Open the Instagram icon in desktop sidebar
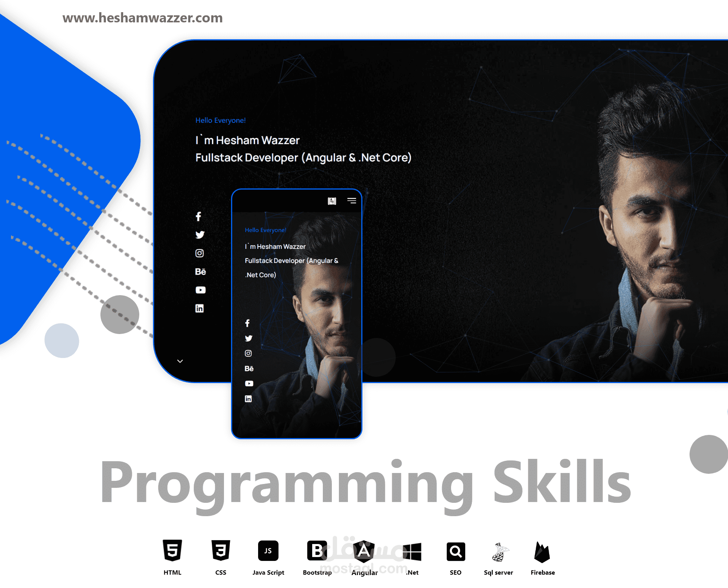728x588 pixels. pyautogui.click(x=200, y=253)
